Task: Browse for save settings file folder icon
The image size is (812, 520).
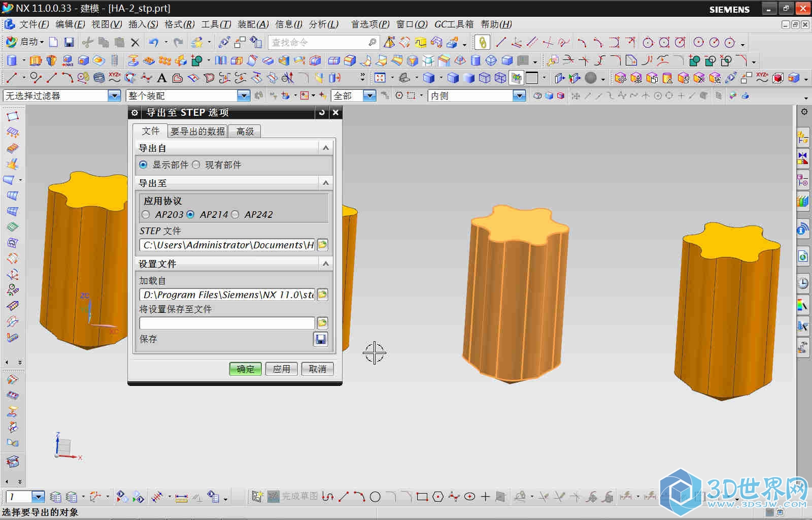Action: coord(322,323)
